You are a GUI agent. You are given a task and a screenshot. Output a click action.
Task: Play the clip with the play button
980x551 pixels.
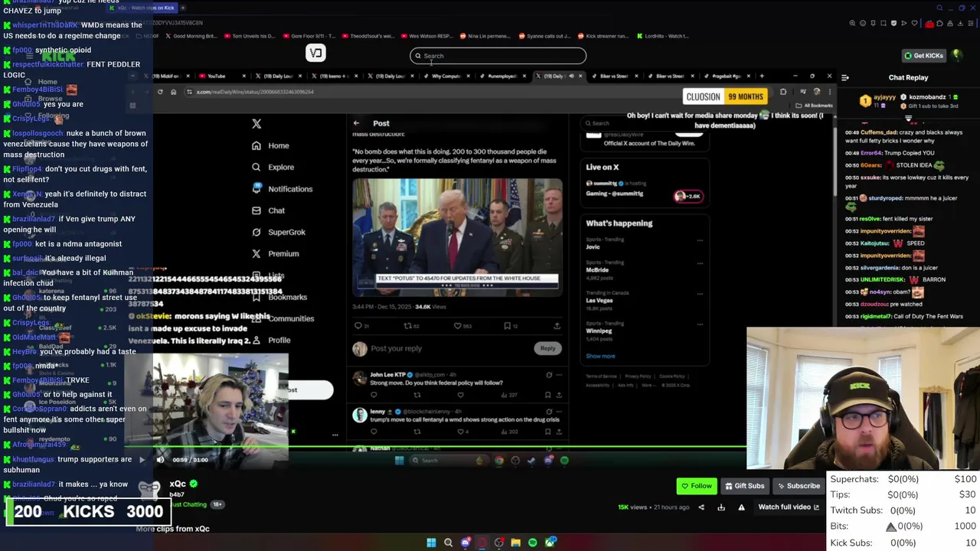(142, 459)
